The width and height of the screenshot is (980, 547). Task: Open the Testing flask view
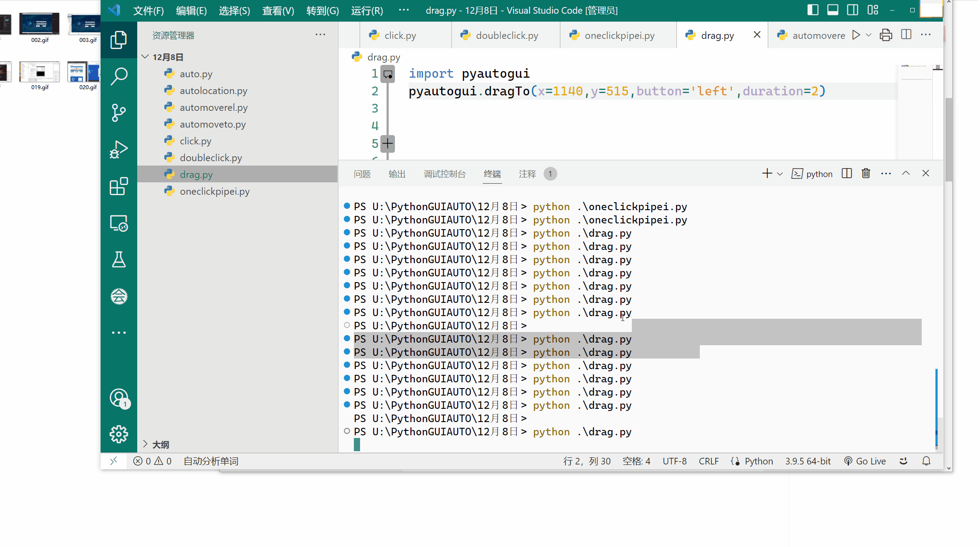[x=119, y=260]
